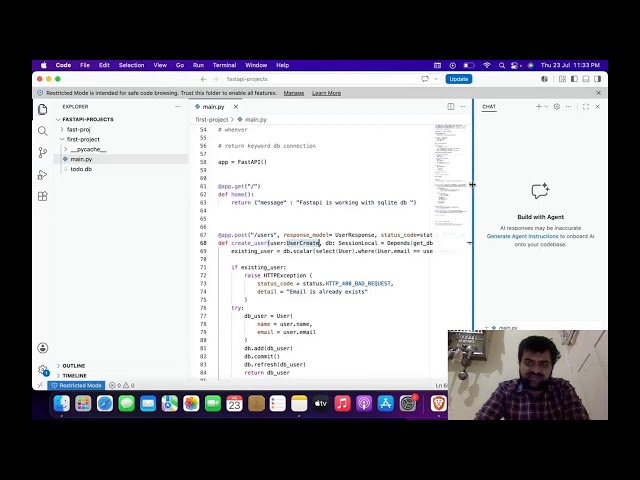Viewport: 640px width, 480px height.
Task: Click the Manage link in banner
Action: 294,93
